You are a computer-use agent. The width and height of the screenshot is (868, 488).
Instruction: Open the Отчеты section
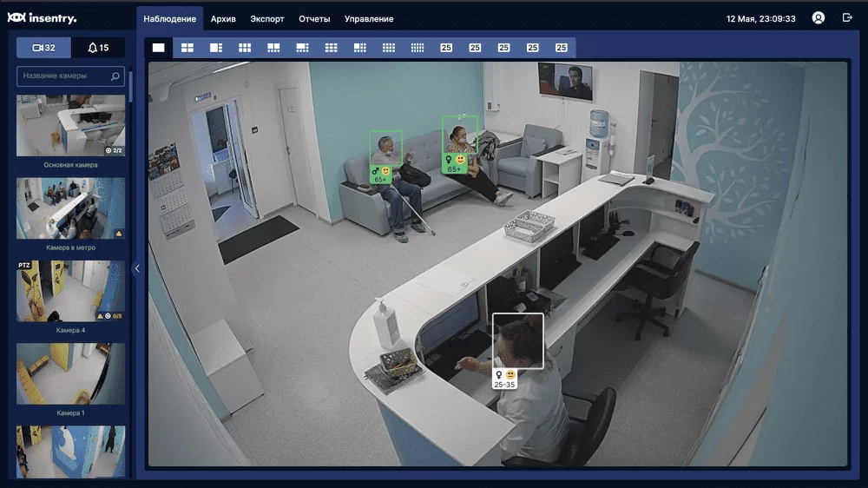coord(314,19)
